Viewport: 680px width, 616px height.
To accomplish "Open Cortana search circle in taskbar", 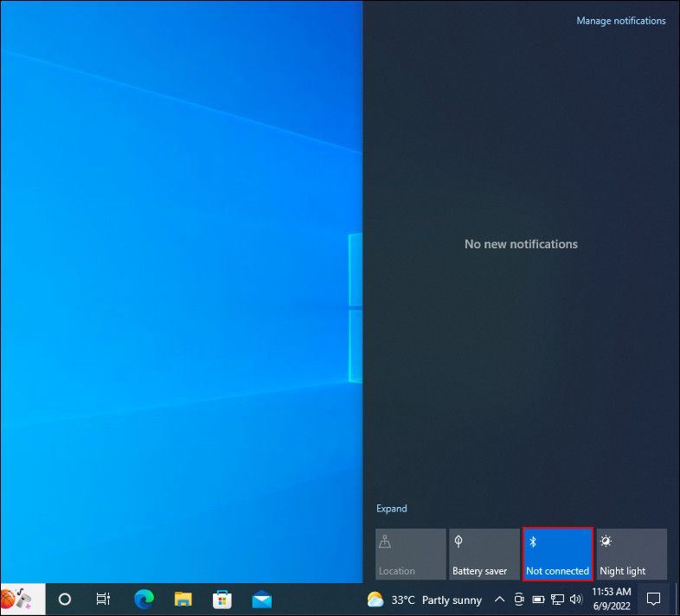I will 65,600.
